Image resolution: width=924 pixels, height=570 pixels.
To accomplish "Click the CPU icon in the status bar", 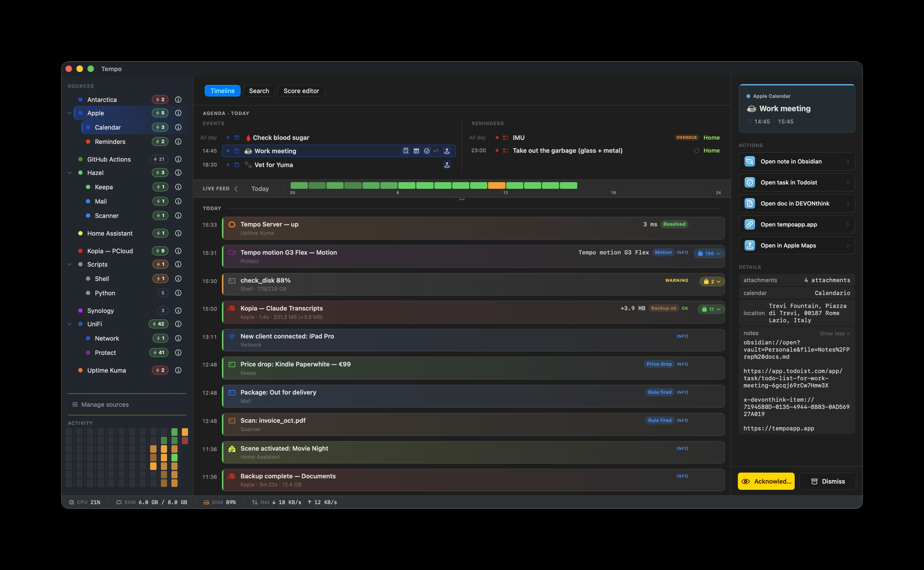I will click(72, 502).
